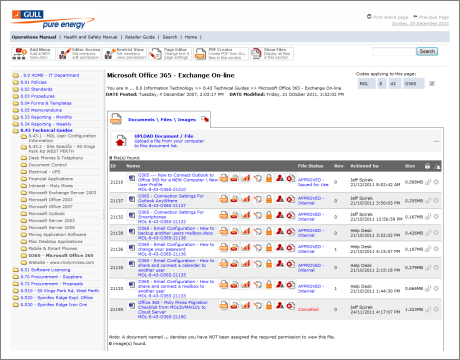Click the red arrow icon beside Documents tab label
This screenshot has width=460, height=360.
tap(205, 119)
